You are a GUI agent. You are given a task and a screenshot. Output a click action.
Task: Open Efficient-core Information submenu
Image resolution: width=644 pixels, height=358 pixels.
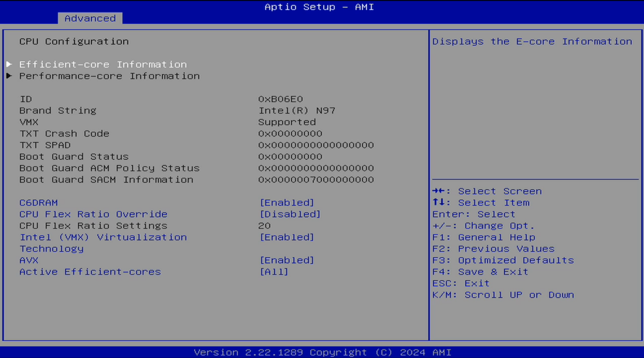tap(103, 64)
